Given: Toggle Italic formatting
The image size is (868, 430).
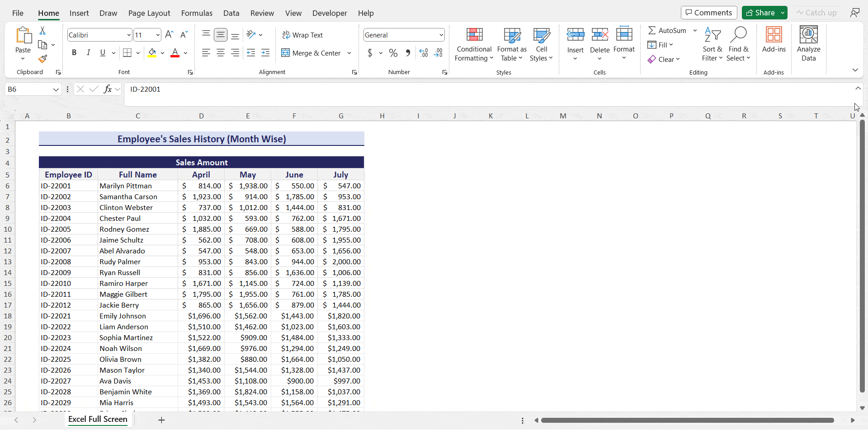Looking at the screenshot, I should [x=89, y=53].
